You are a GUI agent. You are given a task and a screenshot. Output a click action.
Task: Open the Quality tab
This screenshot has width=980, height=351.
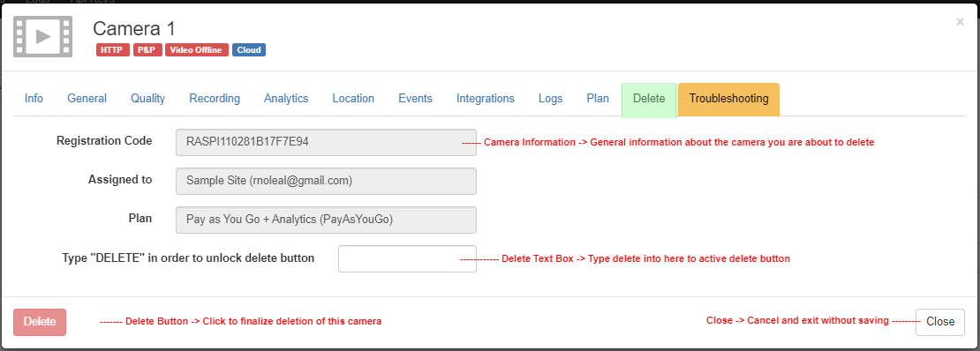[x=147, y=99]
